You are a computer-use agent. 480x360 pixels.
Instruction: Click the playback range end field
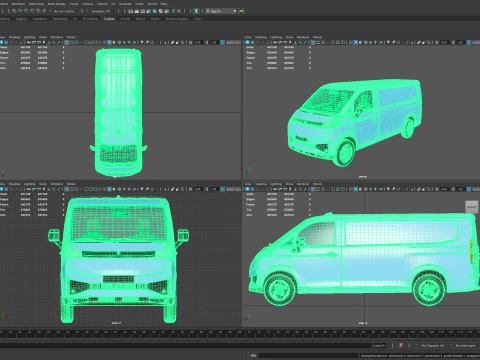pyautogui.click(x=380, y=346)
